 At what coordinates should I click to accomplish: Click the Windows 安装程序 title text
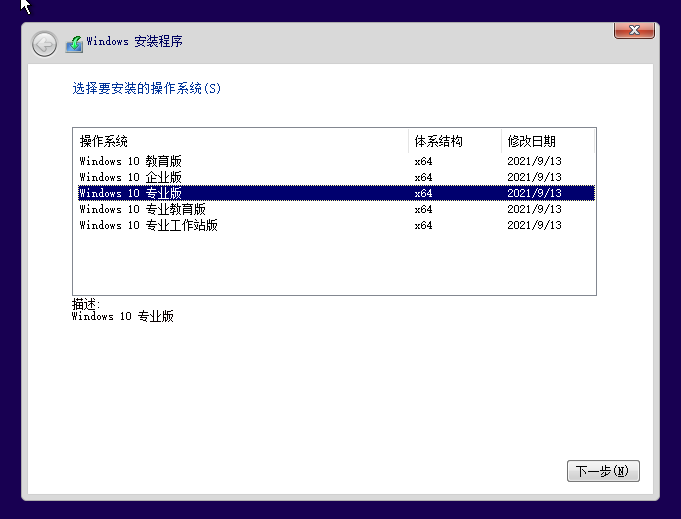[x=135, y=42]
